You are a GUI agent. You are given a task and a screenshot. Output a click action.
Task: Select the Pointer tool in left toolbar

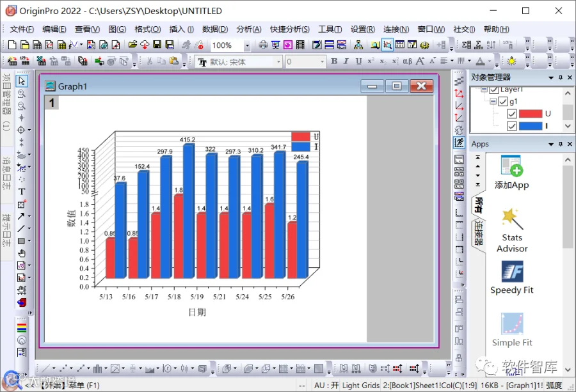(x=22, y=81)
